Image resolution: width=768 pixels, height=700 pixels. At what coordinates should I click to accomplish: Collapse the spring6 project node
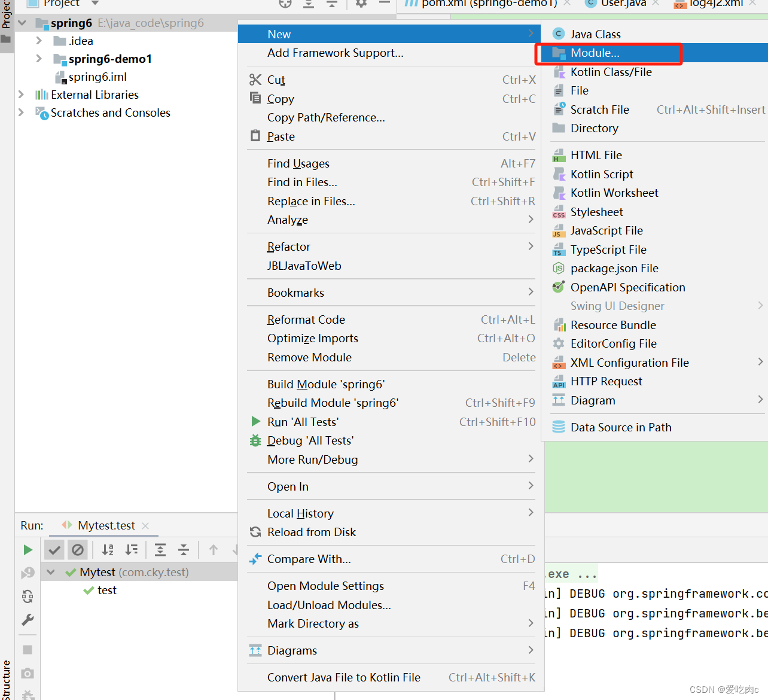coord(22,23)
